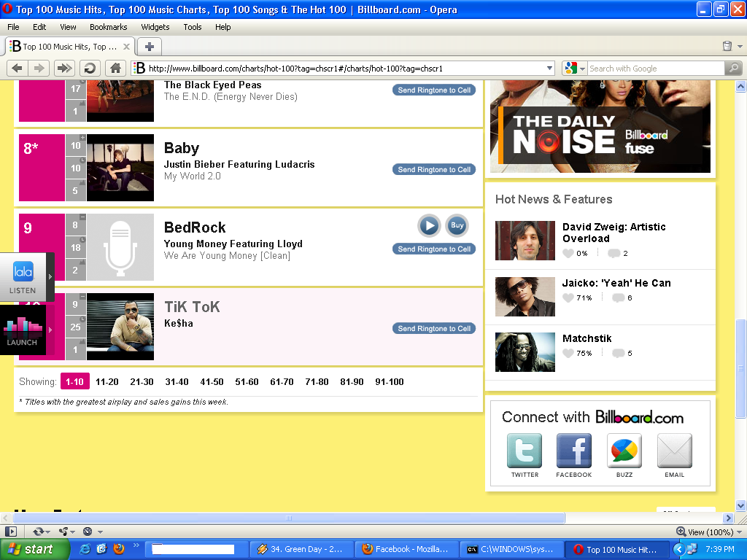The image size is (747, 560).
Task: Open Jaicko: 'Yeah' He Can article
Action: coord(616,283)
